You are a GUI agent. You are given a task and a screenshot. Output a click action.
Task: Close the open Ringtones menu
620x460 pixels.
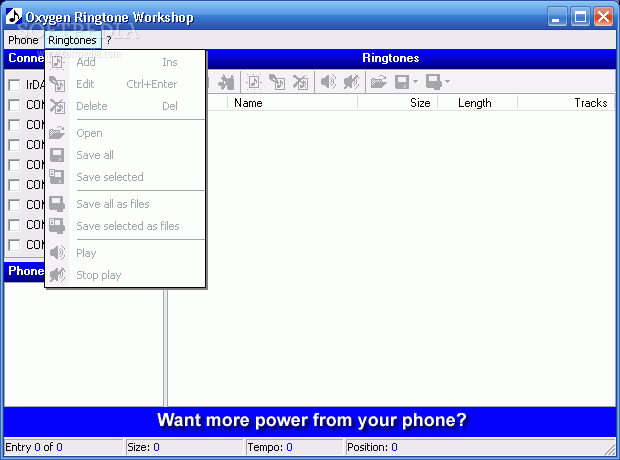(x=72, y=40)
